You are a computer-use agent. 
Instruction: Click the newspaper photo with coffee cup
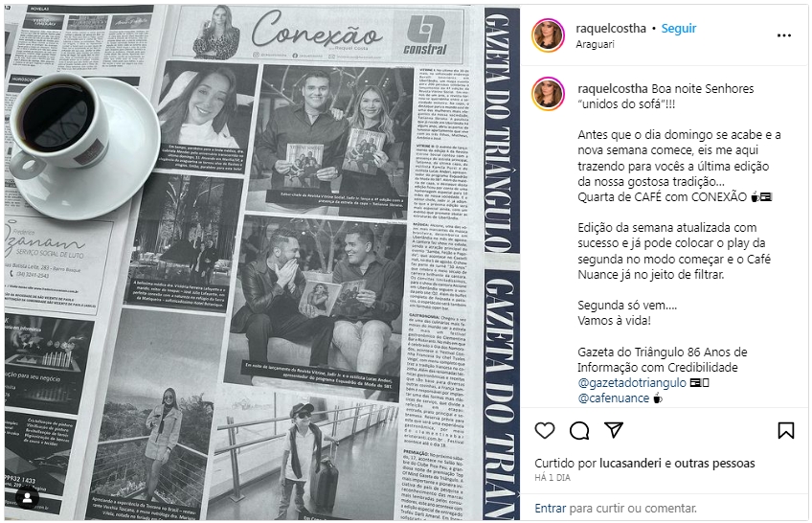tap(262, 262)
